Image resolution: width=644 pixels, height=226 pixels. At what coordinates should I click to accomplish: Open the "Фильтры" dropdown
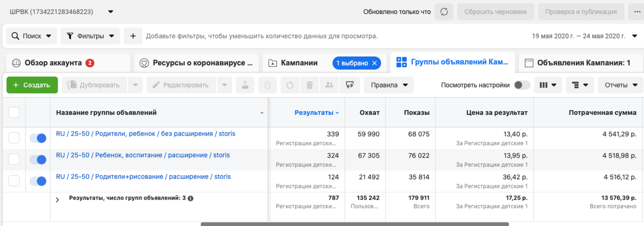click(90, 36)
